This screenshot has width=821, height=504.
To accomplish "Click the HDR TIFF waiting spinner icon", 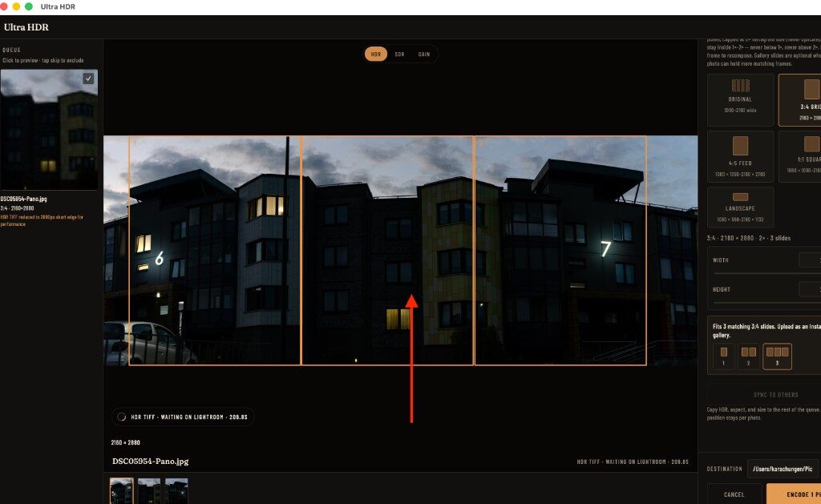I will (122, 417).
